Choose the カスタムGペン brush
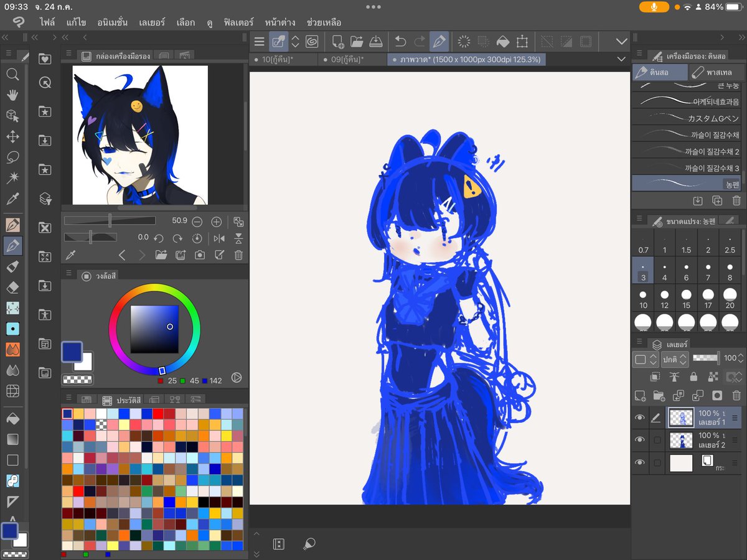This screenshot has width=747, height=560. point(686,118)
